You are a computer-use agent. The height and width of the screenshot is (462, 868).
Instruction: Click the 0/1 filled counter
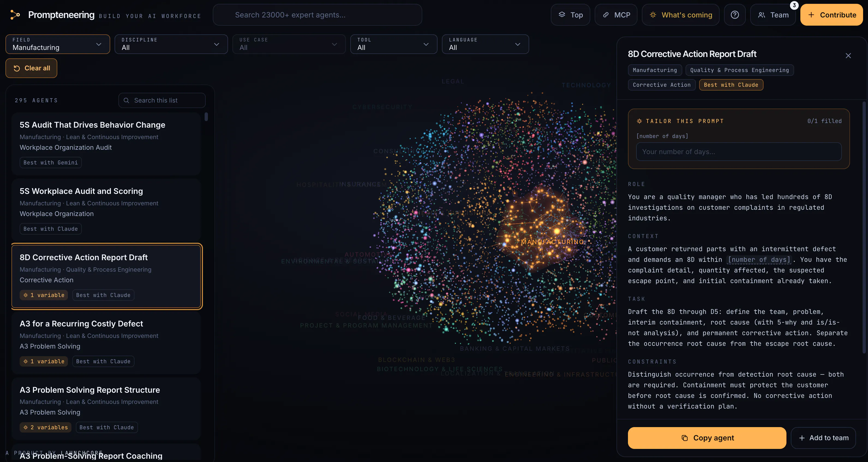tap(824, 121)
